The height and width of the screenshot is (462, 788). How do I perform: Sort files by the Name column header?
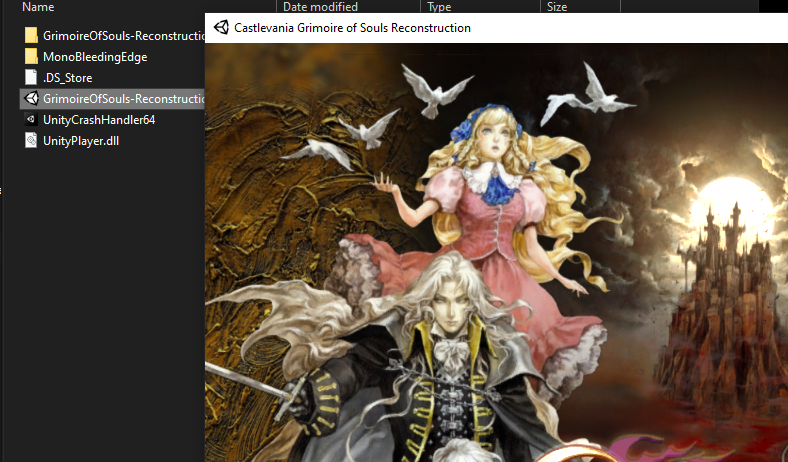[38, 7]
